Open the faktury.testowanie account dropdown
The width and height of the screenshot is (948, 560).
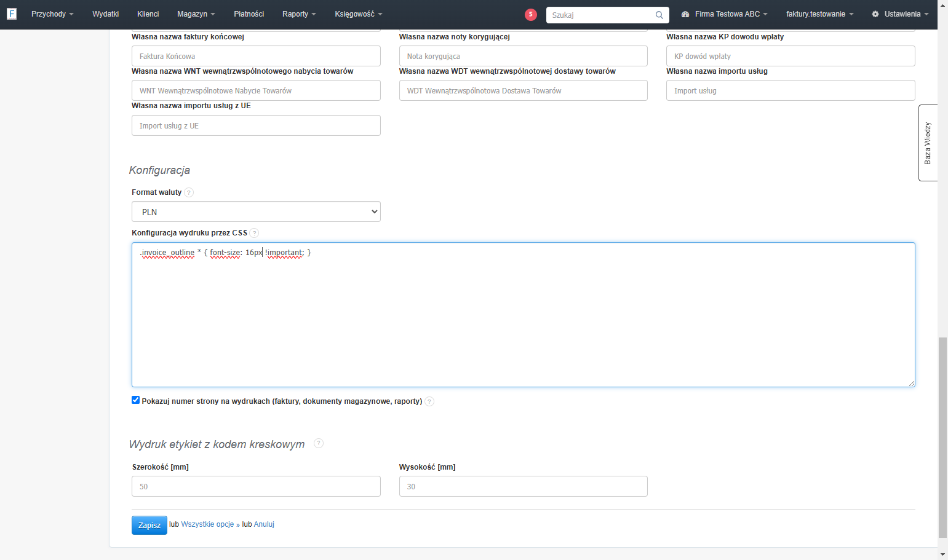[x=820, y=14]
